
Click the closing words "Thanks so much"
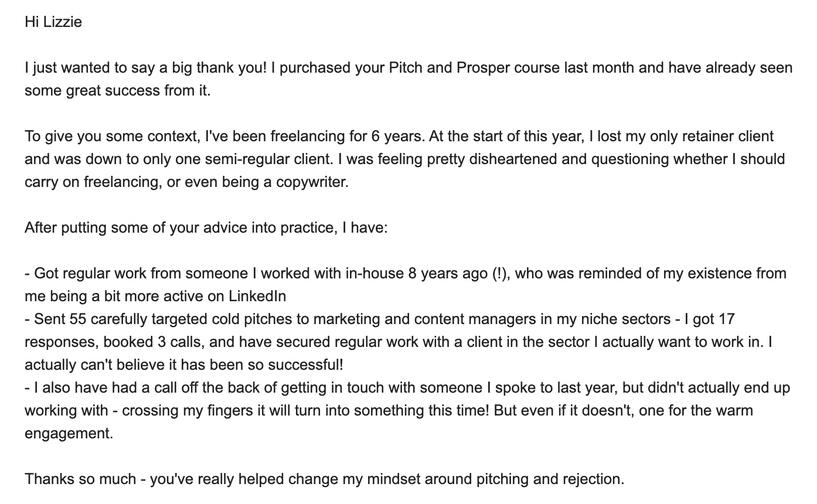[80, 479]
